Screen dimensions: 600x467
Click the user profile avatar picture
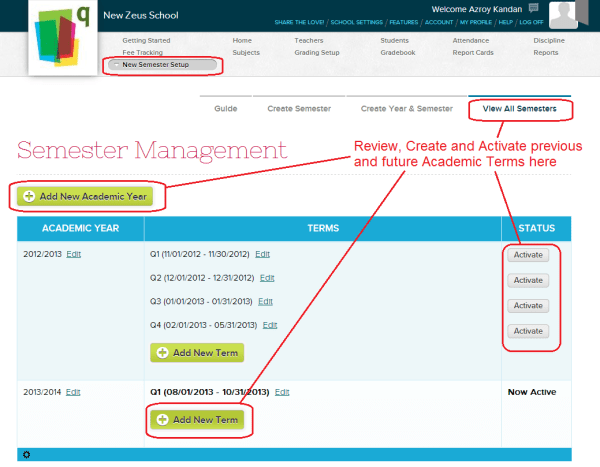[x=563, y=15]
